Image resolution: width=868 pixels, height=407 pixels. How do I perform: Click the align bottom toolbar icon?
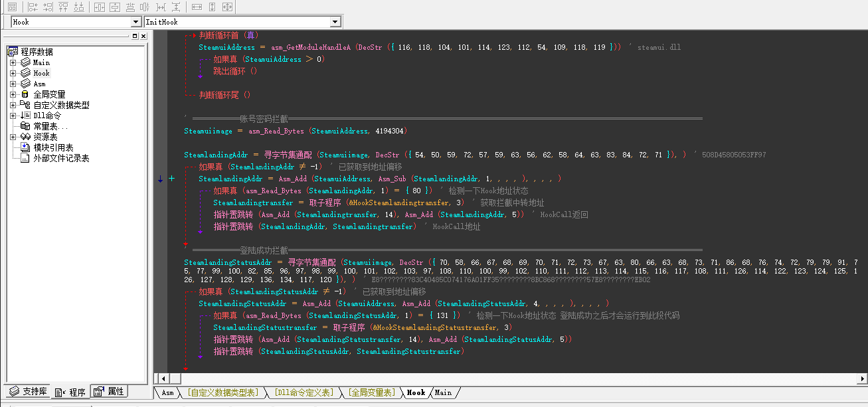pos(79,7)
